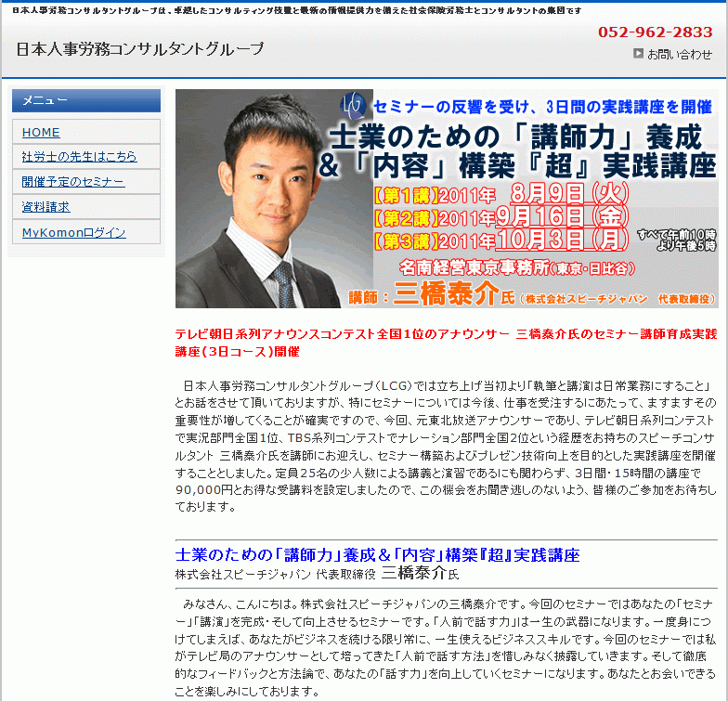The width and height of the screenshot is (728, 701).
Task: Click the お問い合わせ contact link
Action: [x=680, y=54]
